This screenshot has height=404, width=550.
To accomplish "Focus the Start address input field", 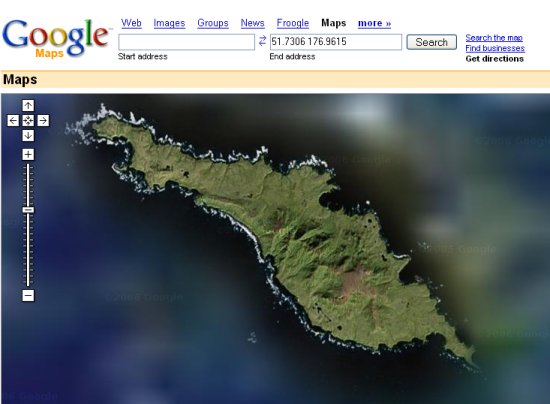I will [x=187, y=42].
